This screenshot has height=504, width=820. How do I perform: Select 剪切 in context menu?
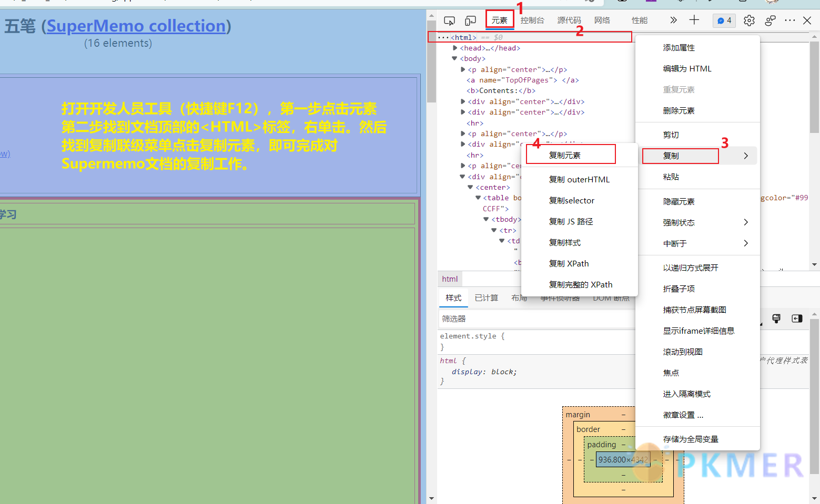[x=697, y=135]
